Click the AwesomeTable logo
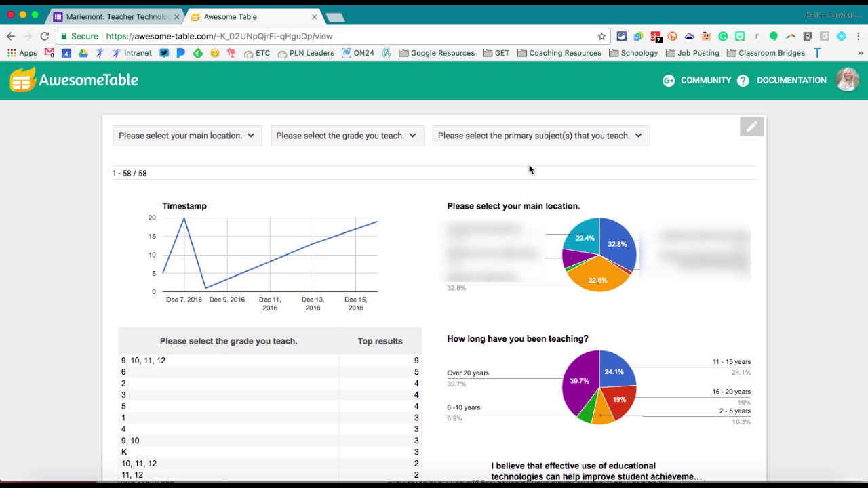Viewport: 868px width, 488px height. (74, 80)
